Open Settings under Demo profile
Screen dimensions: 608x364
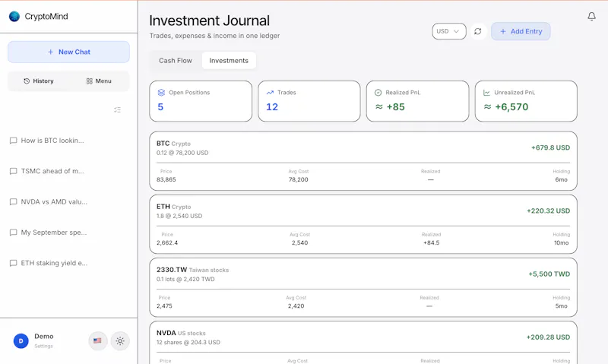(43, 347)
